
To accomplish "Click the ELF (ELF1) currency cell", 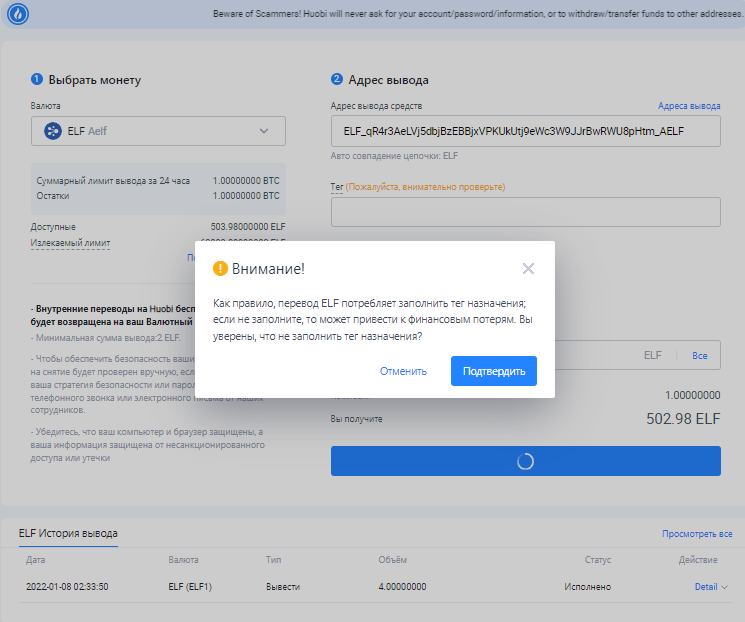I will pos(190,587).
